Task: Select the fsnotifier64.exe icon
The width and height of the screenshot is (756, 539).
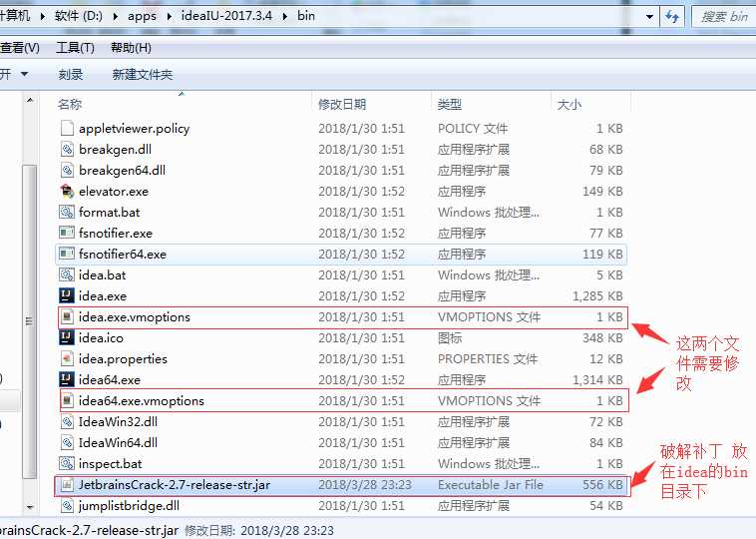Action: tap(67, 254)
